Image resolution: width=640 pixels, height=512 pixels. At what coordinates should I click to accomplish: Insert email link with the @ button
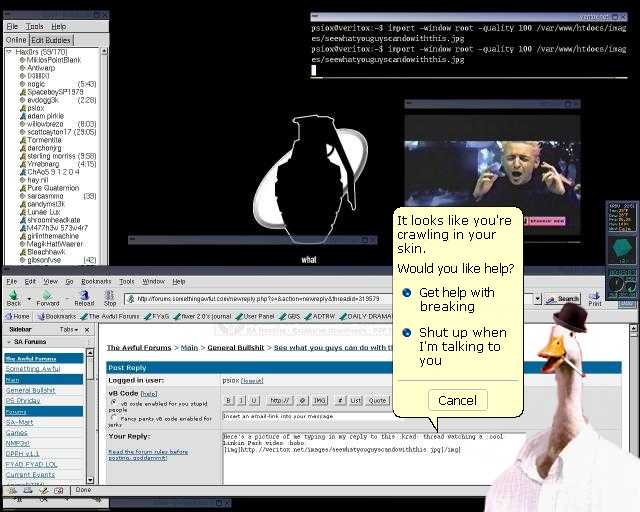click(302, 401)
